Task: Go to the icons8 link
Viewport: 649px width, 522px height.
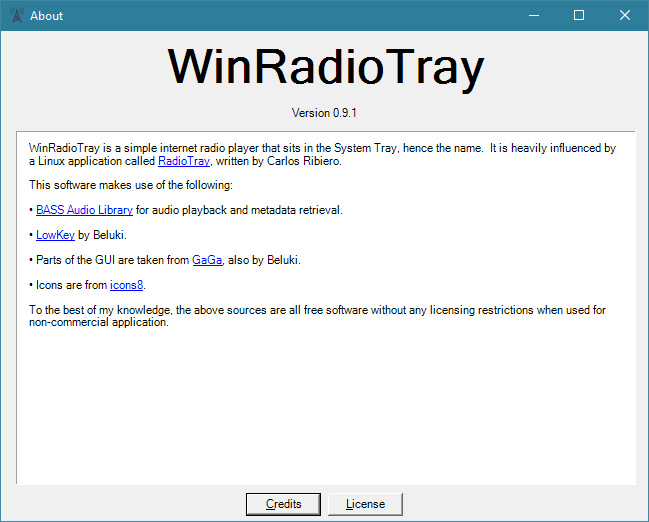Action: coord(127,285)
